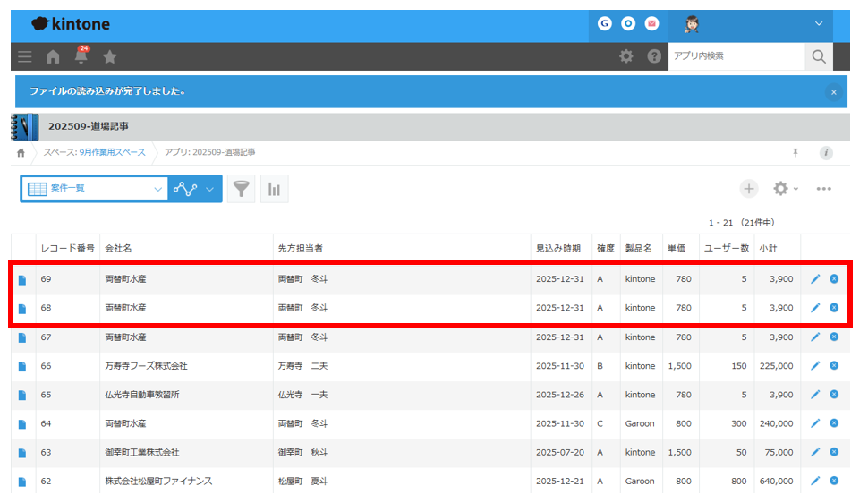The image size is (868, 503).
Task: Delete record 68 with the x icon
Action: 834,308
